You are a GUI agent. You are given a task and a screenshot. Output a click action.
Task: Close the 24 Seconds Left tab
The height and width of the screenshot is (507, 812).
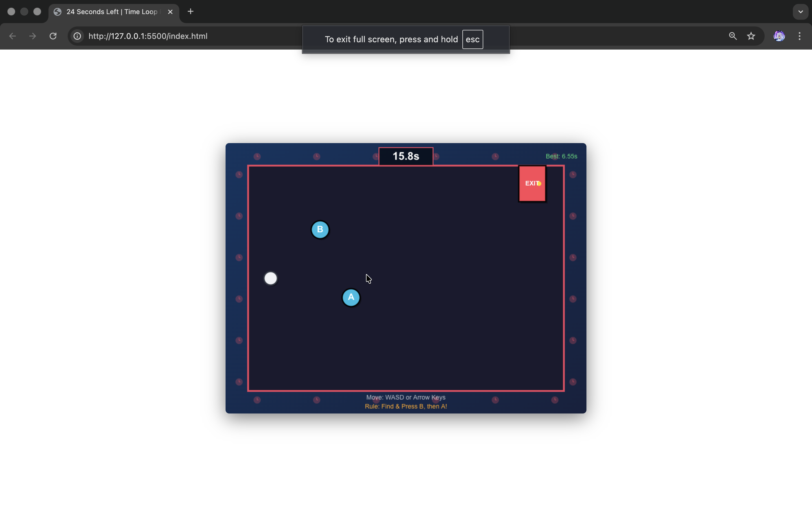tap(170, 12)
